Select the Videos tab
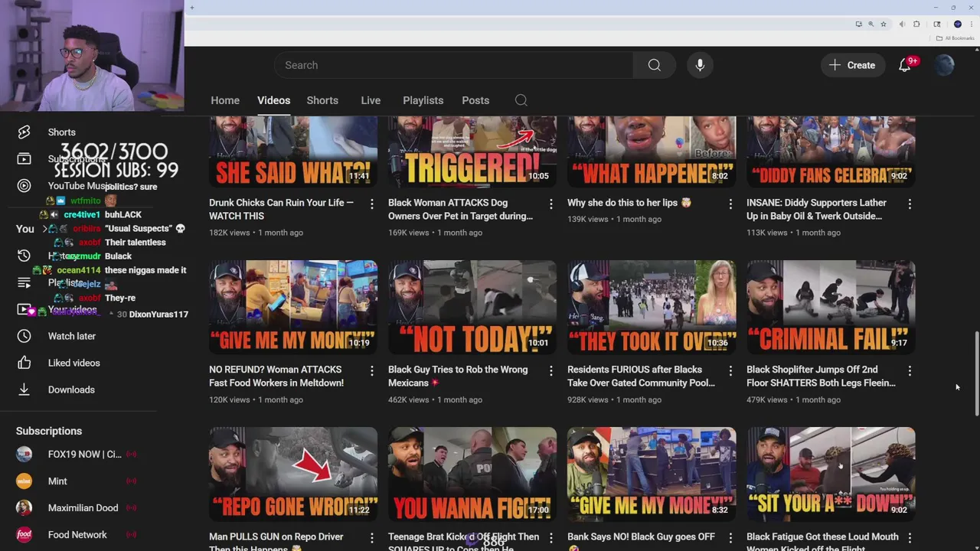The image size is (980, 551). tap(273, 100)
